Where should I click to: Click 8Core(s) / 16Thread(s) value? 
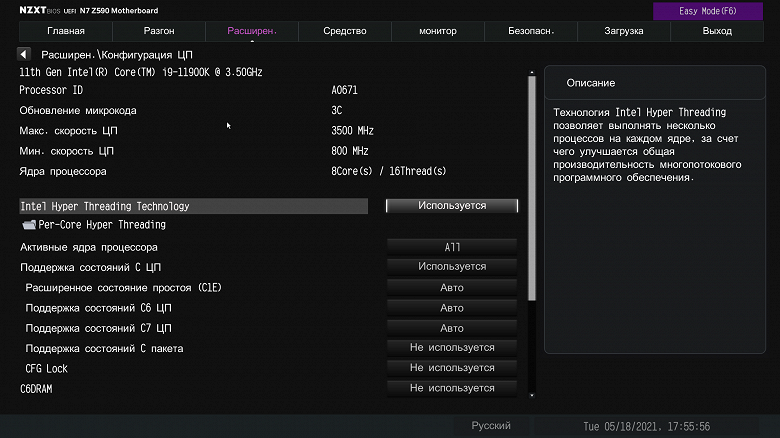(389, 171)
